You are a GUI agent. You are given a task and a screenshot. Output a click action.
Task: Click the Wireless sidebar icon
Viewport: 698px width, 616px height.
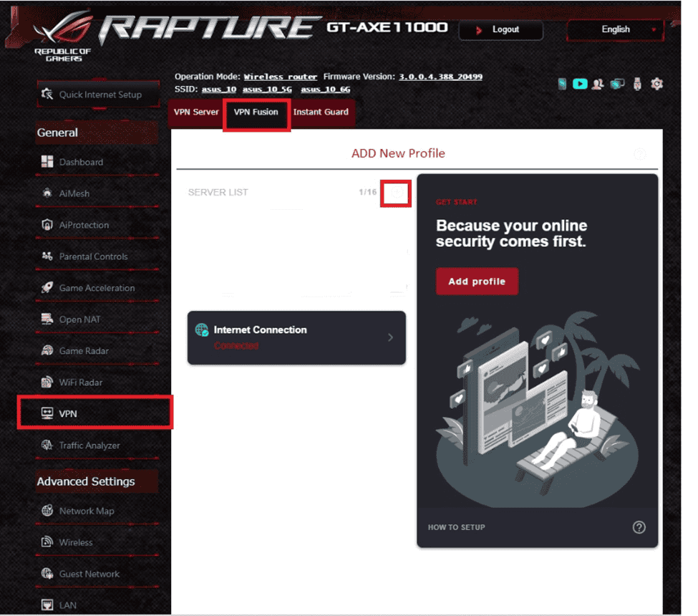tap(47, 542)
